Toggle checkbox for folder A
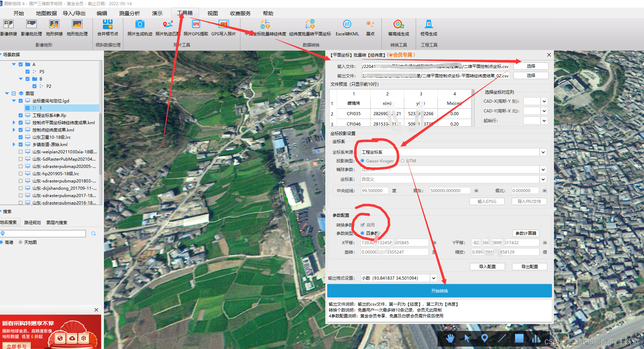The width and height of the screenshot is (644, 349). [x=20, y=64]
